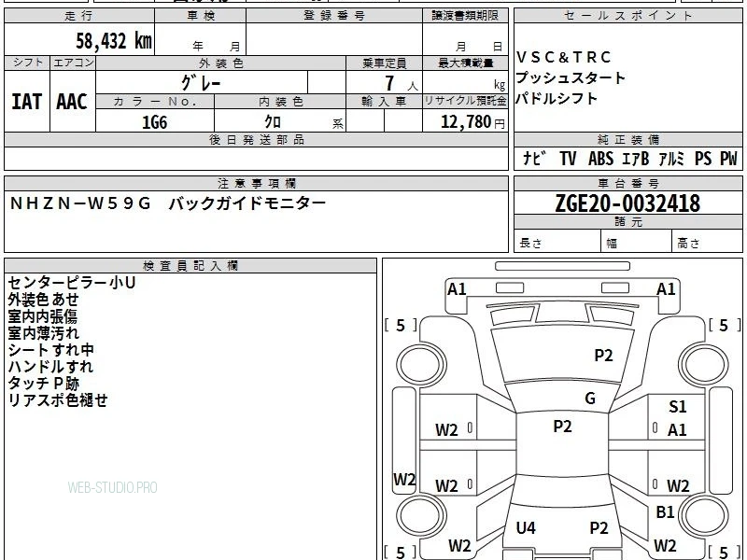
Task: Click the 諸元 header
Action: click(627, 222)
